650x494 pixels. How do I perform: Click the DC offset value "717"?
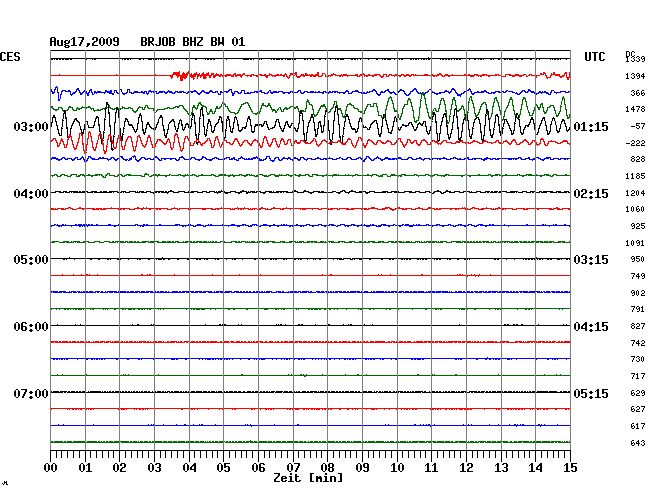click(638, 376)
